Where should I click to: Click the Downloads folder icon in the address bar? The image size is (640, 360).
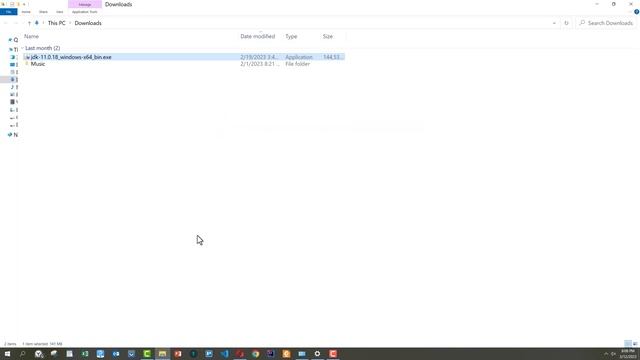pyautogui.click(x=37, y=23)
